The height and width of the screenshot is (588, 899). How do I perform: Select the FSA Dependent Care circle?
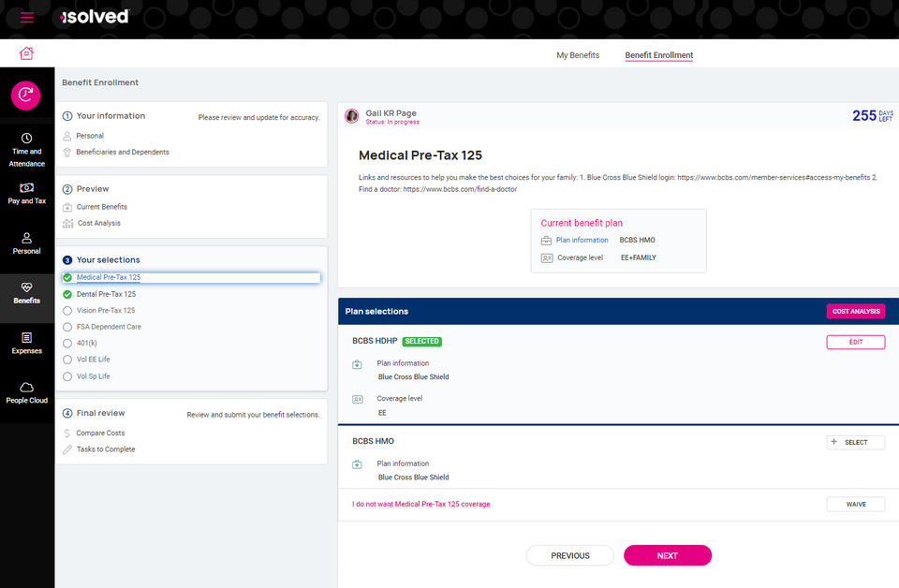tap(67, 328)
